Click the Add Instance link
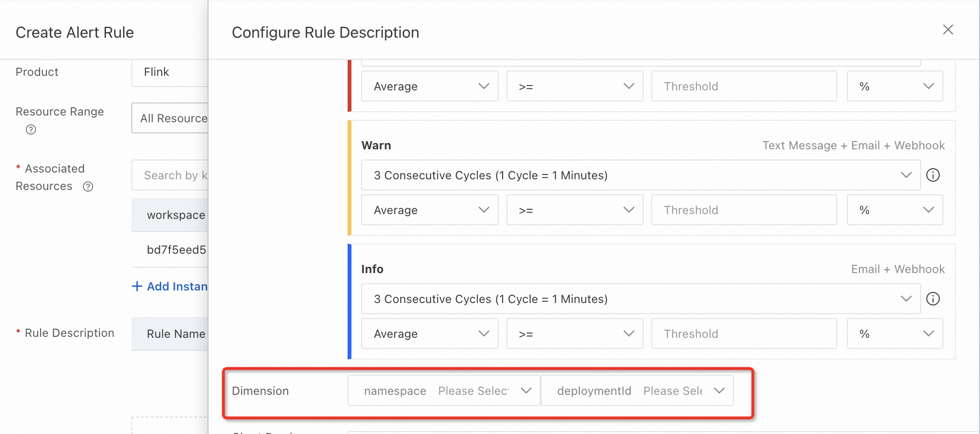This screenshot has width=980, height=434. tap(177, 286)
